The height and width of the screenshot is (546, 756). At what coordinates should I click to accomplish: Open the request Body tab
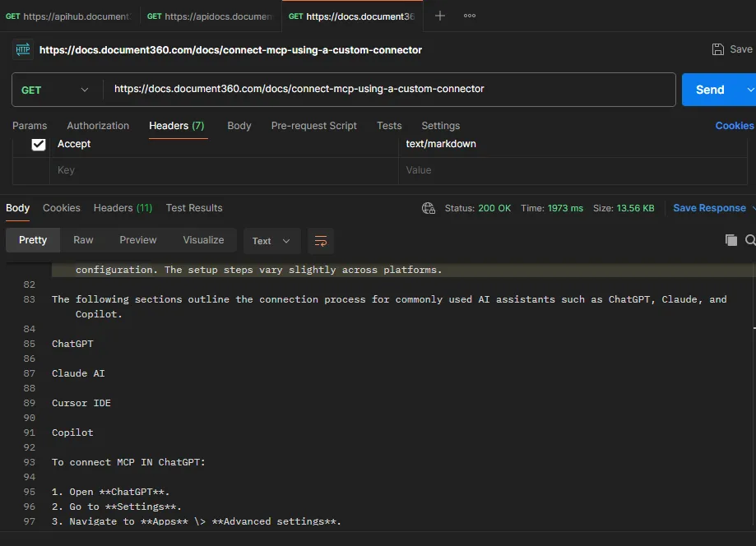click(239, 126)
